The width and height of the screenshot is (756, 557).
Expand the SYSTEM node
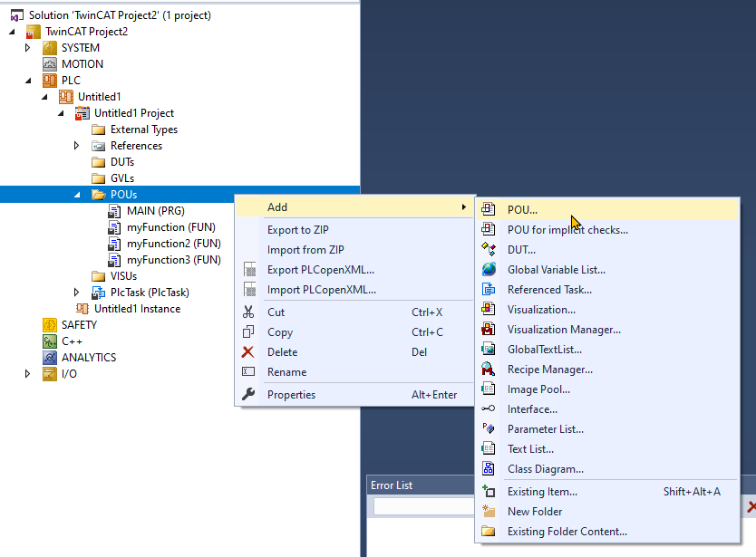[x=27, y=48]
